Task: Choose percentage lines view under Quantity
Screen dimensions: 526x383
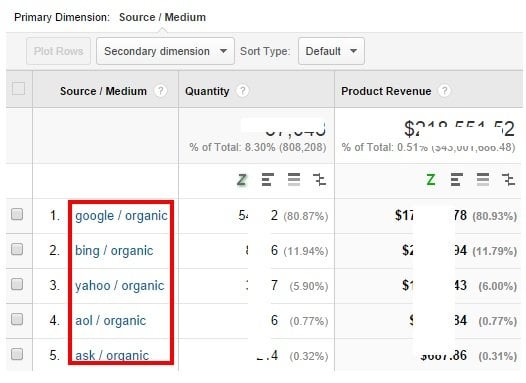Action: click(294, 180)
